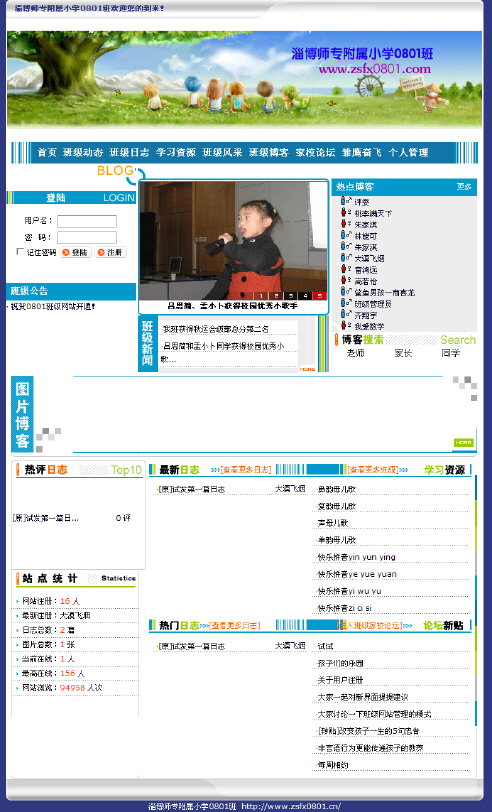Screen dimensions: 492x812
Task: Click the green more button in 图片博客
Action: click(x=463, y=442)
